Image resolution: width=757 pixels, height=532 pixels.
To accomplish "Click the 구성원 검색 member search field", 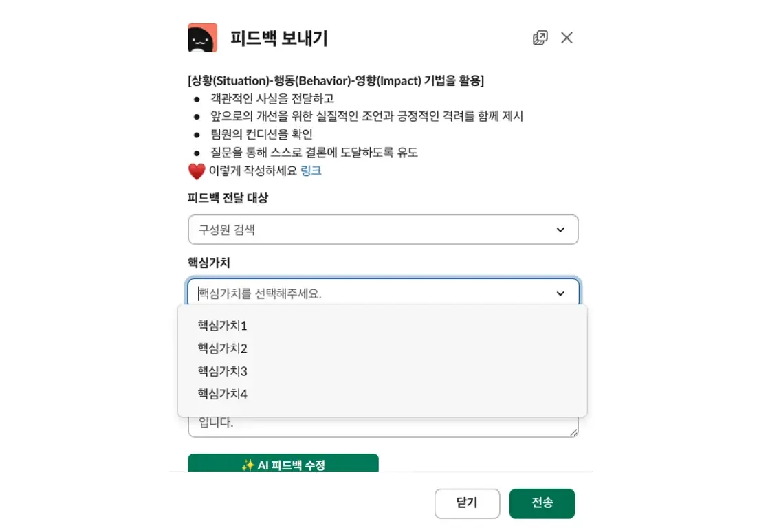I will pyautogui.click(x=371, y=230).
